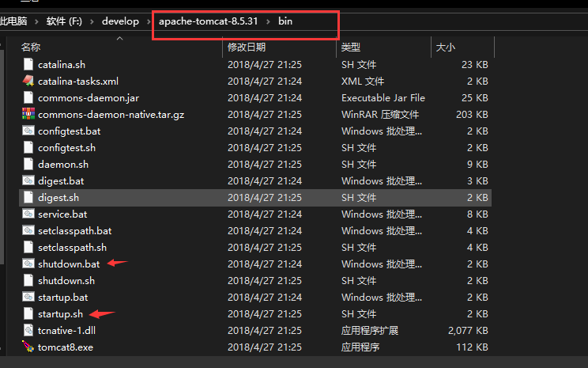Click the navigation pane scrollbar

(x=2, y=156)
